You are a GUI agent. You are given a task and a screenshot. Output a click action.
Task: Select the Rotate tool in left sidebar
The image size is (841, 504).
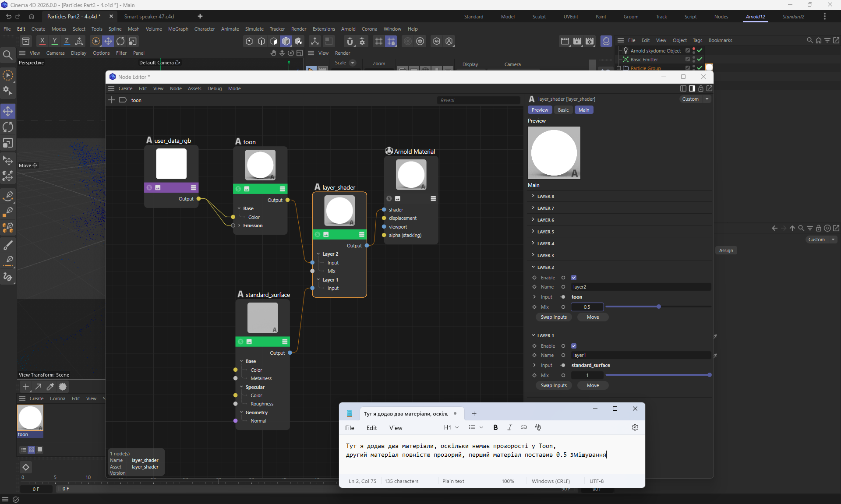coord(8,127)
